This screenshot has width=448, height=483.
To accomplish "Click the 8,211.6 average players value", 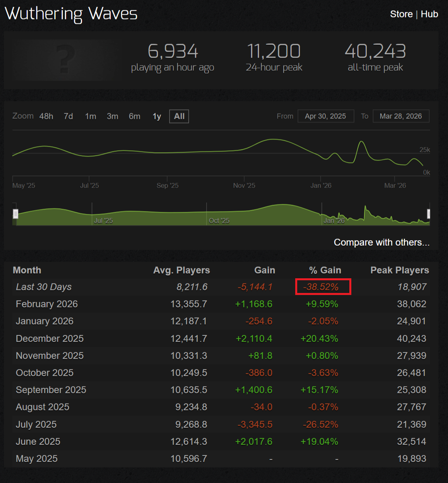I will tap(192, 287).
